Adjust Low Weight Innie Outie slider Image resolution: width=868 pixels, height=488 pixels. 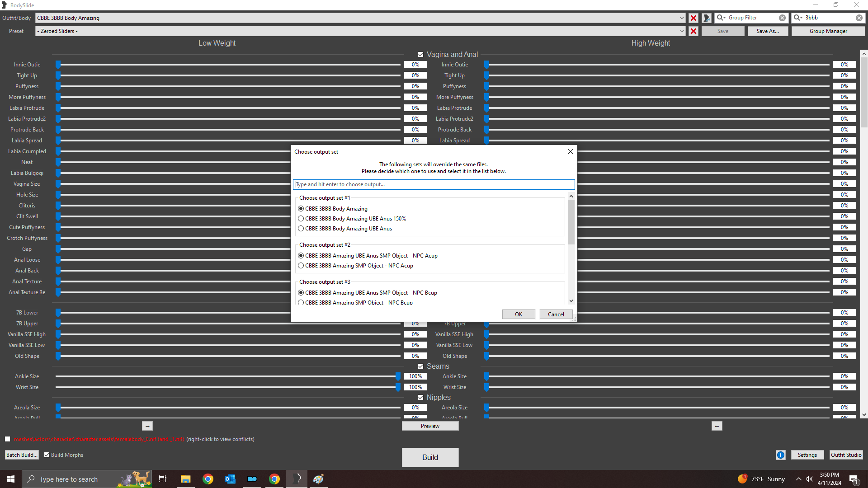point(228,65)
